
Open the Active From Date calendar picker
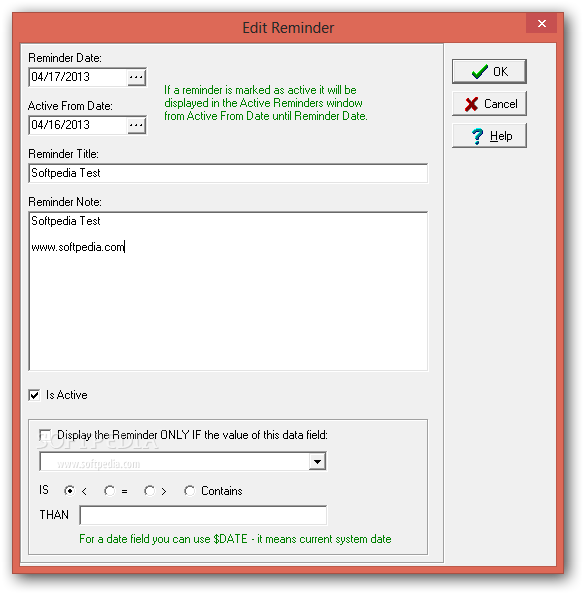click(x=136, y=125)
